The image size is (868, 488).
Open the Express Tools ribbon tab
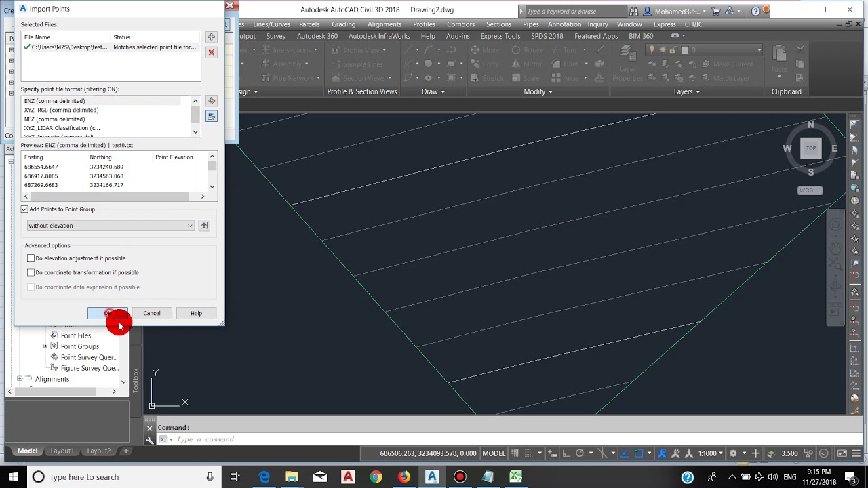[x=500, y=36]
